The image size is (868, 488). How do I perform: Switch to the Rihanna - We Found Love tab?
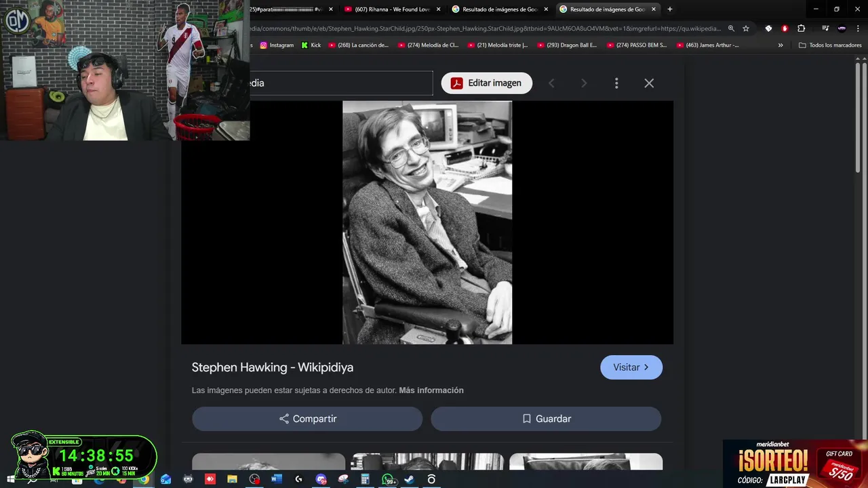[x=392, y=9]
